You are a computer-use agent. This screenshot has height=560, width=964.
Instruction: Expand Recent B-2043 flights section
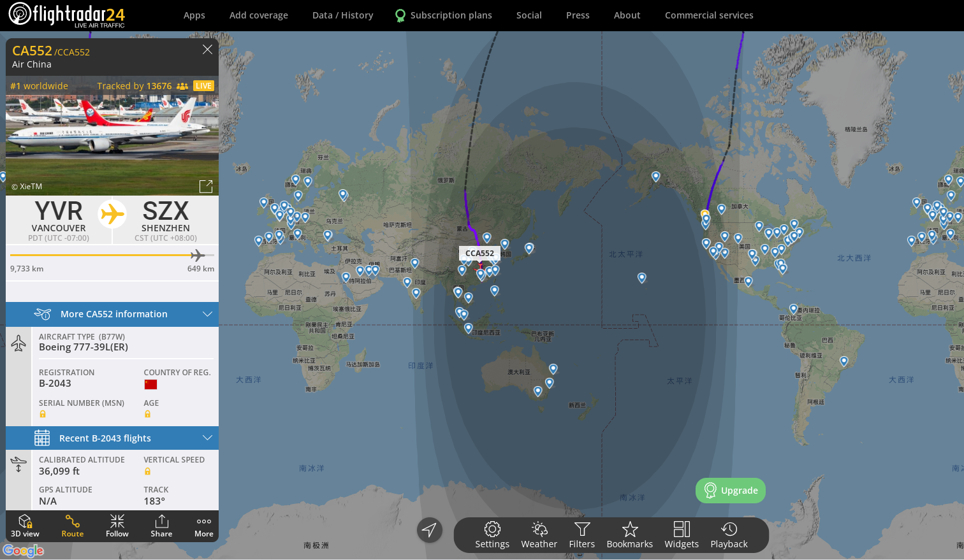tap(112, 438)
